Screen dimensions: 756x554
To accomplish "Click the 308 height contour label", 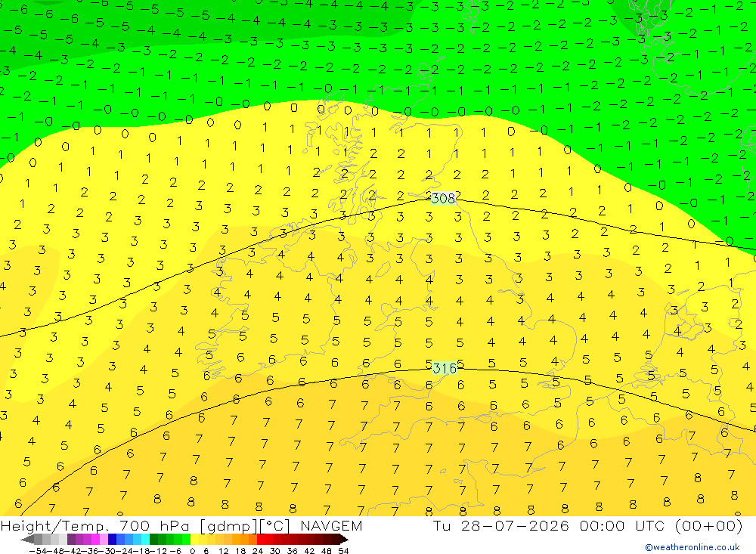I will coord(443,198).
